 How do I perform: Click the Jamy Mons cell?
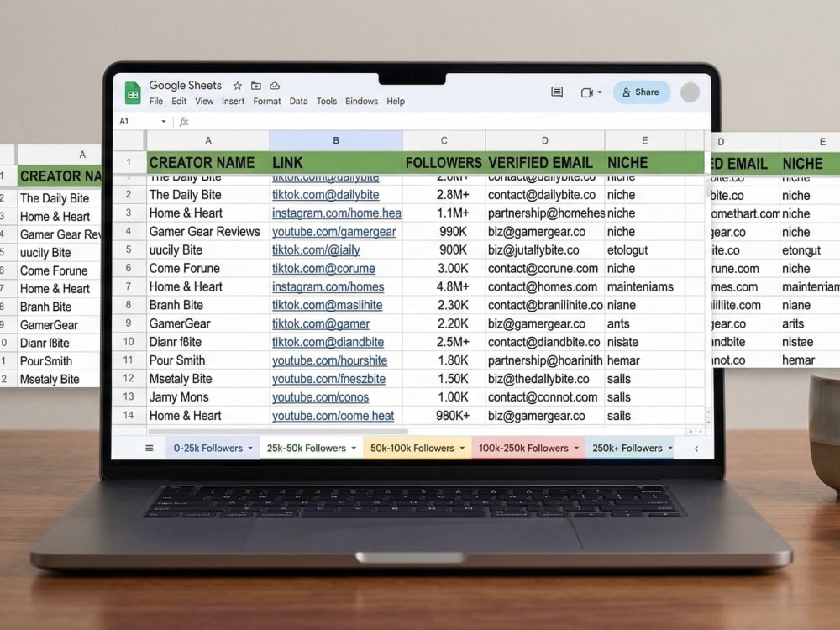coord(207,397)
